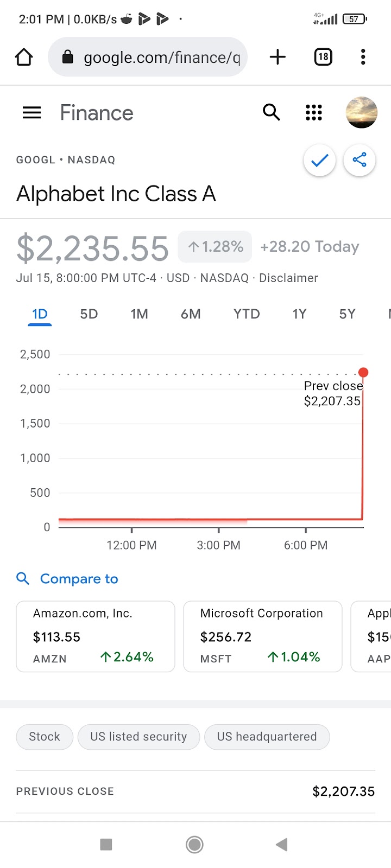Share Alphabet stock via share icon
The width and height of the screenshot is (391, 868).
pos(360,161)
